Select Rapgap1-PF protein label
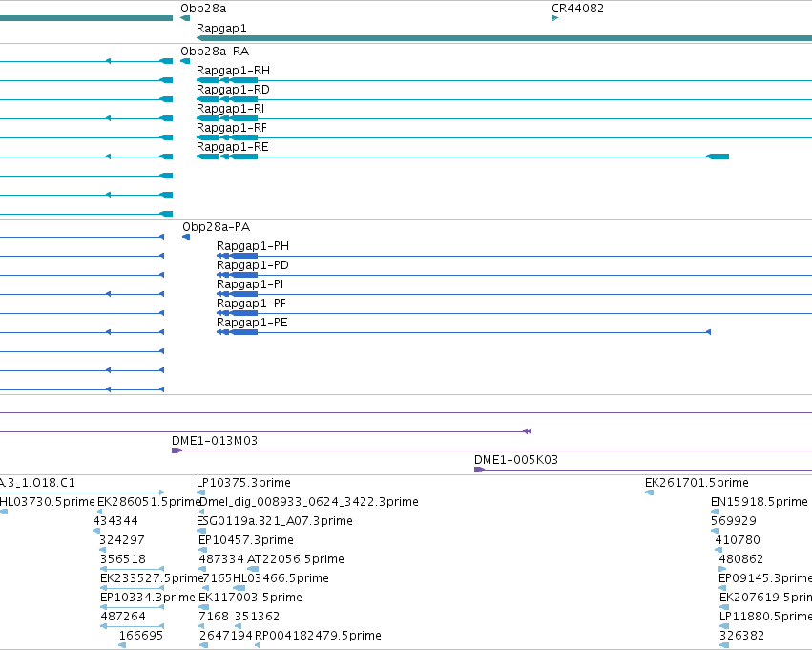This screenshot has width=812, height=650. [251, 304]
